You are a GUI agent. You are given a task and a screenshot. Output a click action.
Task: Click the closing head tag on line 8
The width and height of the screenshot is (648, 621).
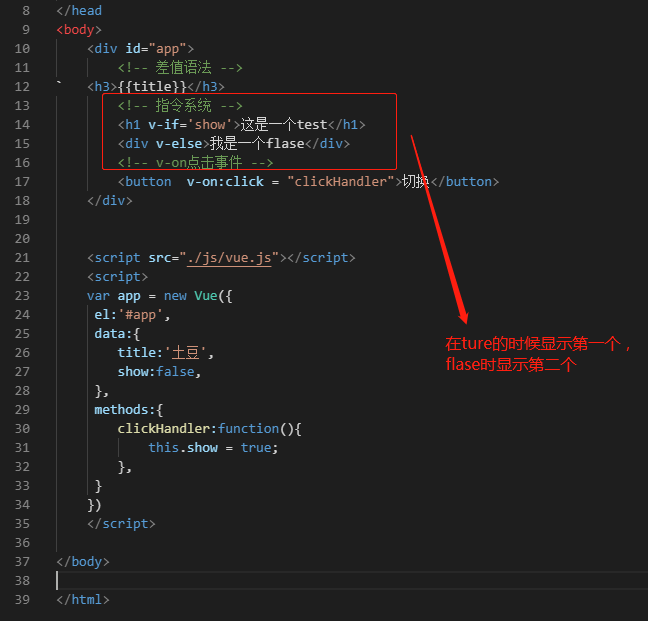79,10
